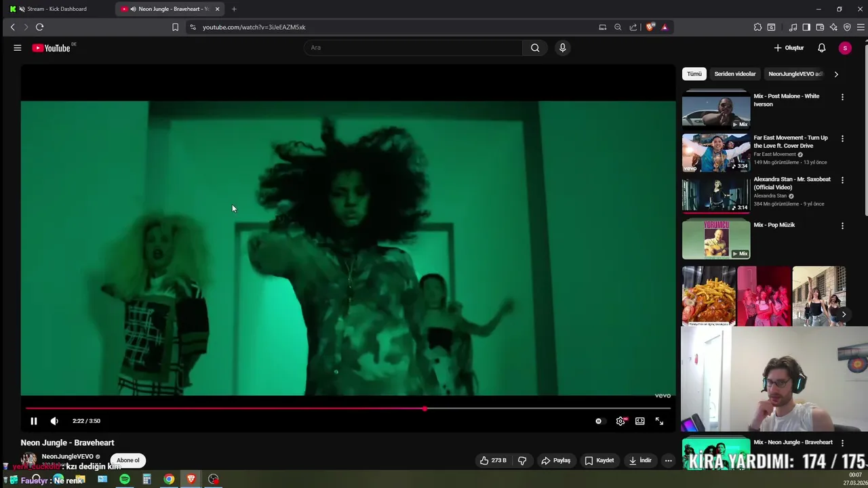Mute the video volume speaker
Image resolution: width=868 pixels, height=488 pixels.
[54, 421]
